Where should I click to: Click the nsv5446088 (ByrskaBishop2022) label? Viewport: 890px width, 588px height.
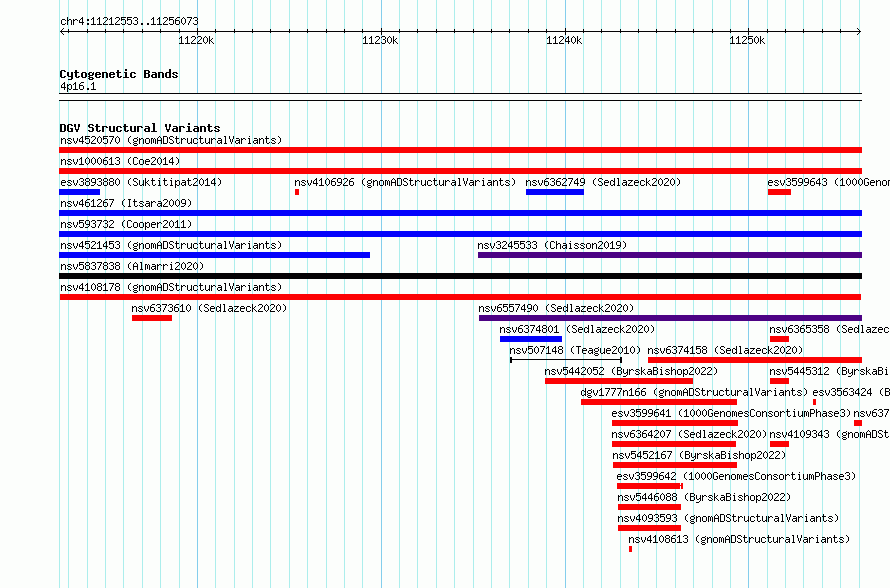click(704, 497)
